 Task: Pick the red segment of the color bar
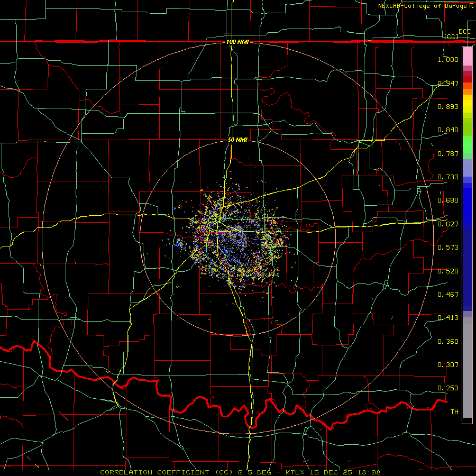[x=467, y=79]
